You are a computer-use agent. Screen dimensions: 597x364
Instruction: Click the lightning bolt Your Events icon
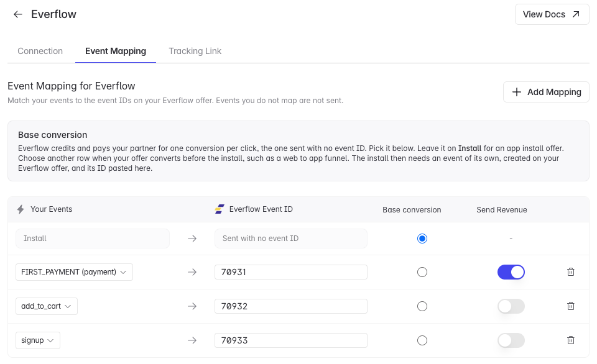[21, 209]
